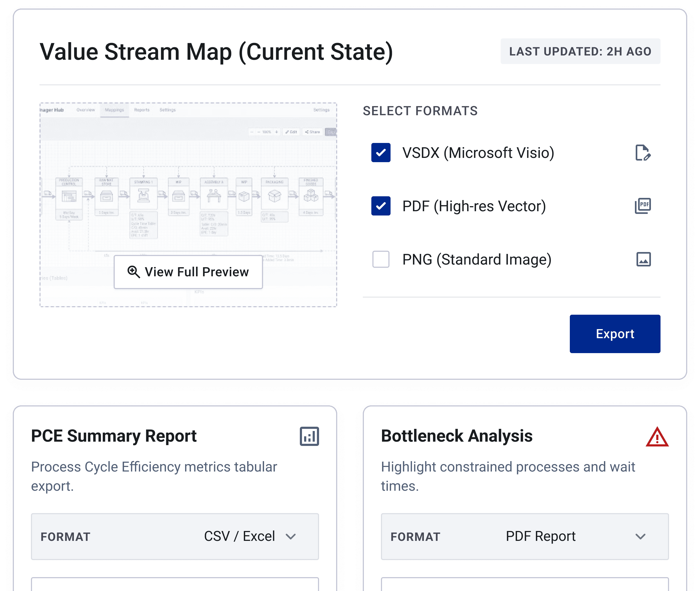This screenshot has height=591, width=700.
Task: Click the Bottleneck Analysis title
Action: 457,436
